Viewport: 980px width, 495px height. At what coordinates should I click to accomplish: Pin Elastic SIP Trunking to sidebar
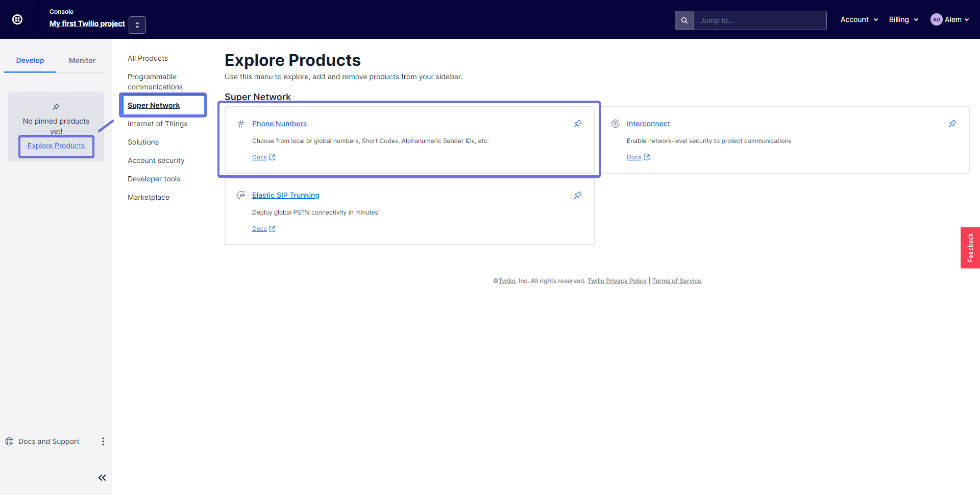578,195
